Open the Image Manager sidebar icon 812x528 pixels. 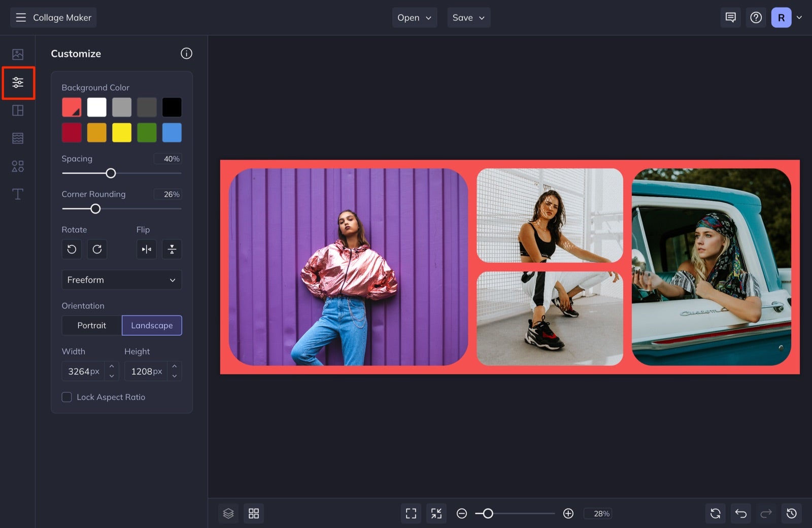[x=18, y=54]
